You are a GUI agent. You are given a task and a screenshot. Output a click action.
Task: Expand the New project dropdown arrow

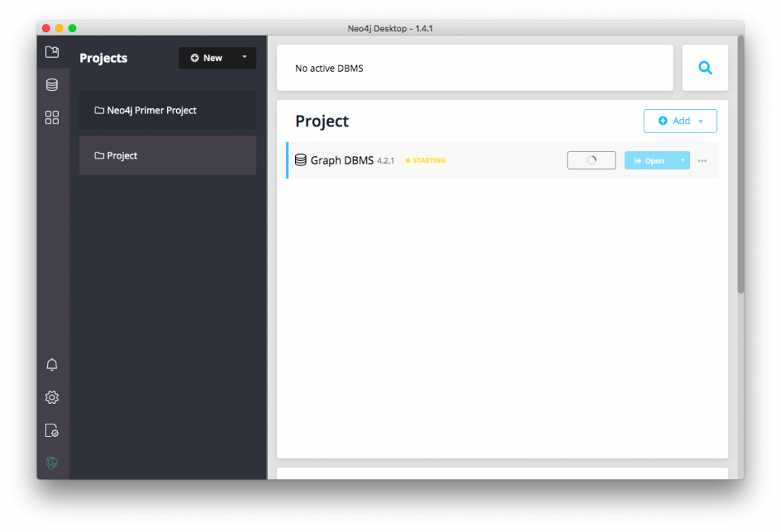(x=244, y=57)
